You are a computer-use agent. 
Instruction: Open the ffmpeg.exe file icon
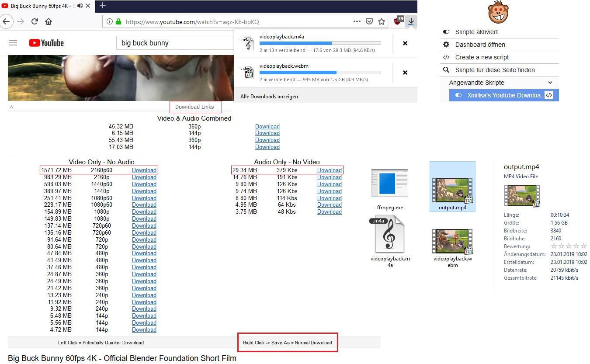(x=389, y=183)
